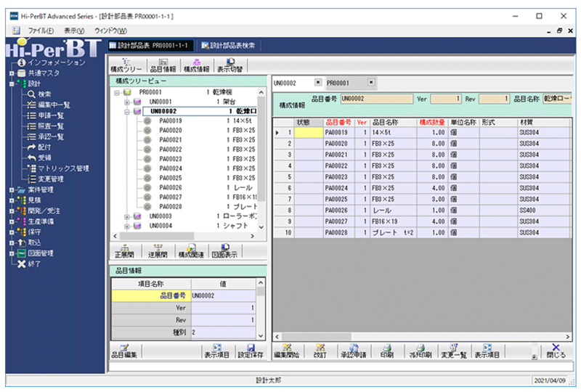Expand the 生産準備 sidebar node
The image size is (581, 392).
point(12,221)
